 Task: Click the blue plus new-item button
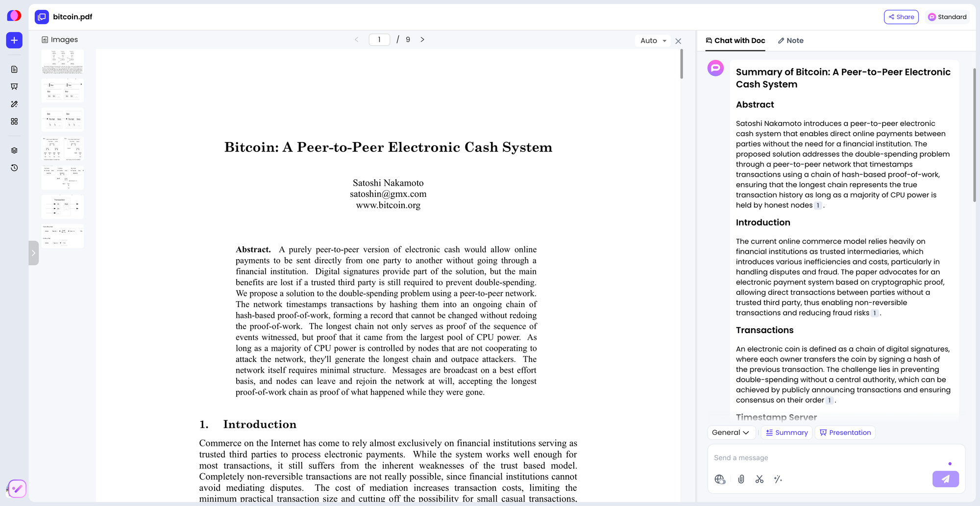(x=14, y=40)
